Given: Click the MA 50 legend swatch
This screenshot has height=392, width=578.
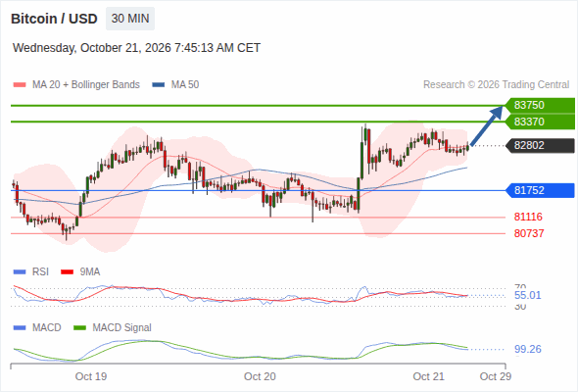Looking at the screenshot, I should [159, 85].
